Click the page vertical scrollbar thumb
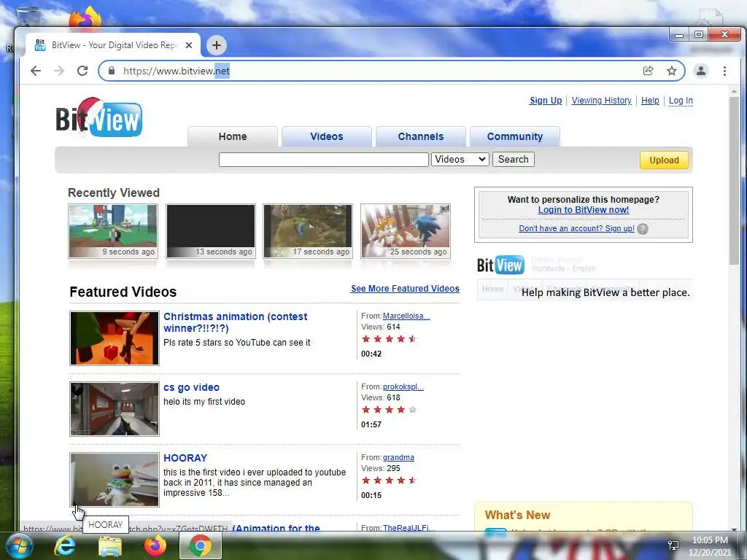 point(734,181)
